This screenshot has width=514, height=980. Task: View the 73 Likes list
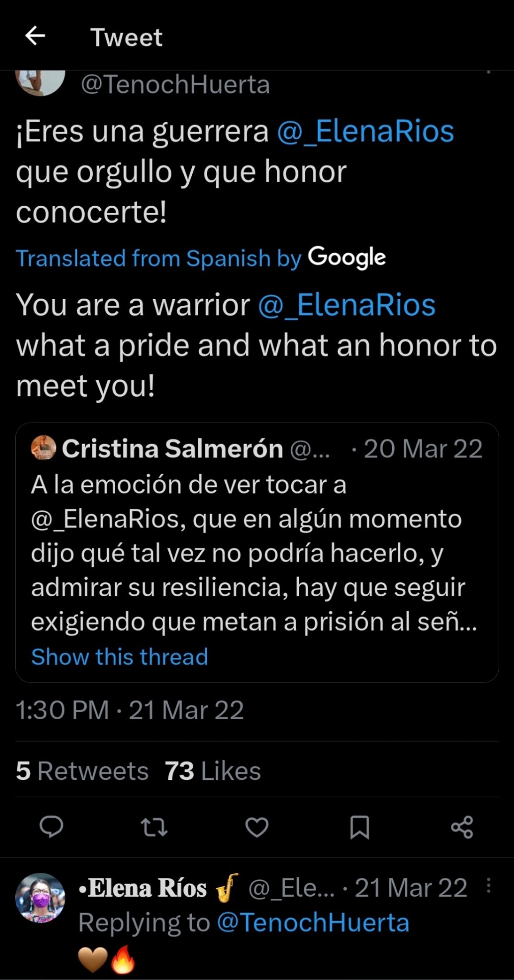point(213,771)
